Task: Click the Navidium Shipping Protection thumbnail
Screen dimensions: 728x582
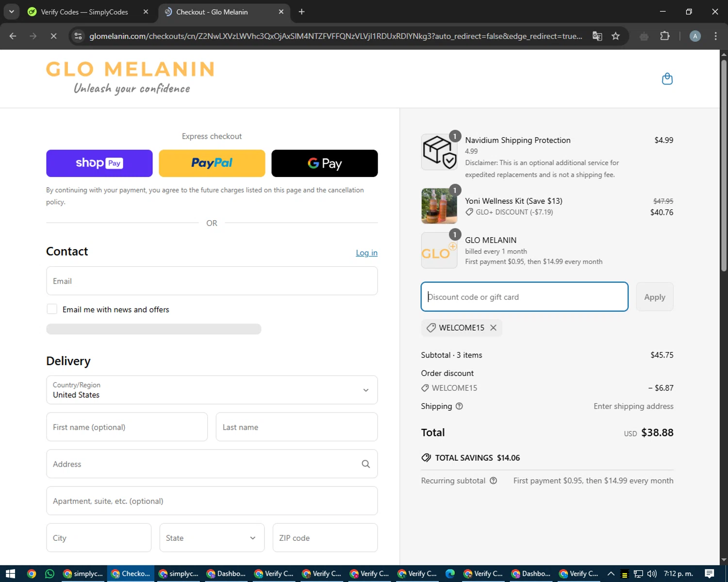Action: coord(439,152)
